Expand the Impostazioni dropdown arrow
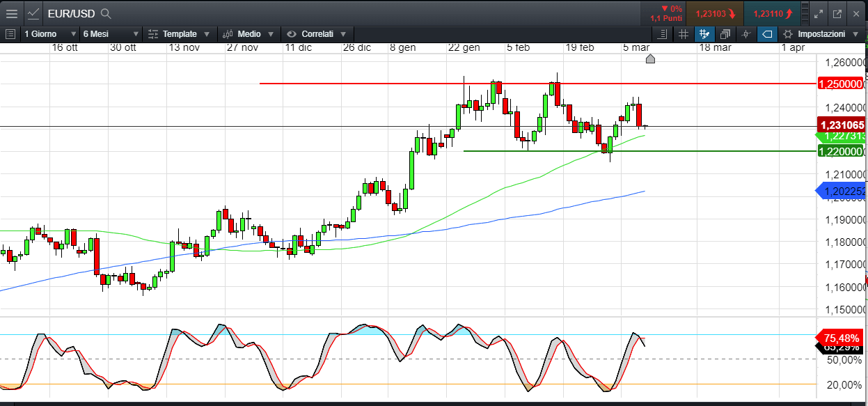The width and height of the screenshot is (868, 406). click(x=855, y=34)
